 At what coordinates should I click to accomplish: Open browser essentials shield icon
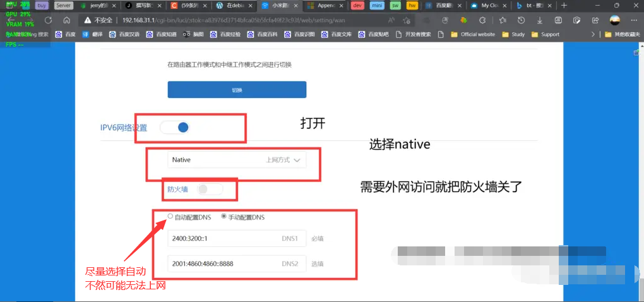pyautogui.click(x=576, y=20)
